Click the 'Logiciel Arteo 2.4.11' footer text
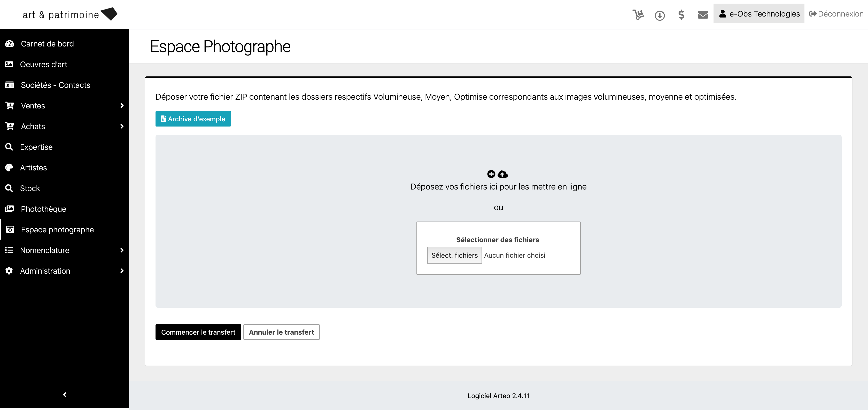 pos(498,396)
